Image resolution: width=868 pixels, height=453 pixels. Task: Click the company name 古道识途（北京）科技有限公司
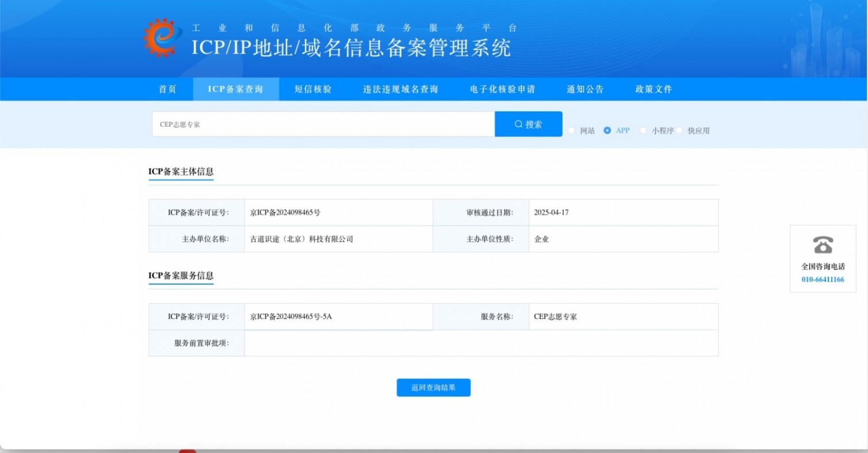point(301,239)
